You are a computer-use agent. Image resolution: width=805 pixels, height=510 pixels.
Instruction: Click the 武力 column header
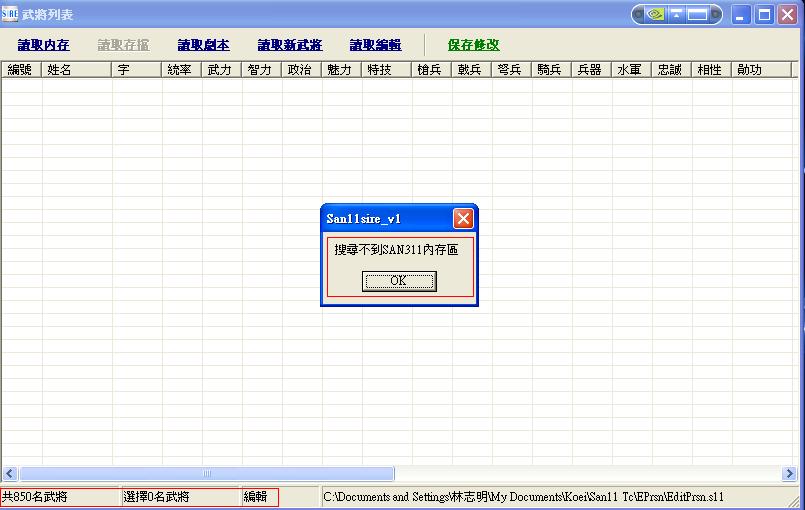pos(220,70)
